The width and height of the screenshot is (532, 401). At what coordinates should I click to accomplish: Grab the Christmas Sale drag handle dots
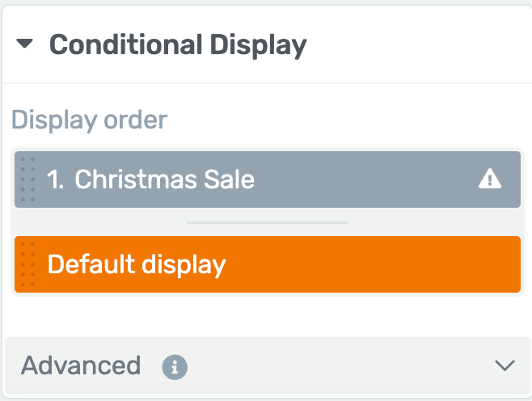(27, 179)
